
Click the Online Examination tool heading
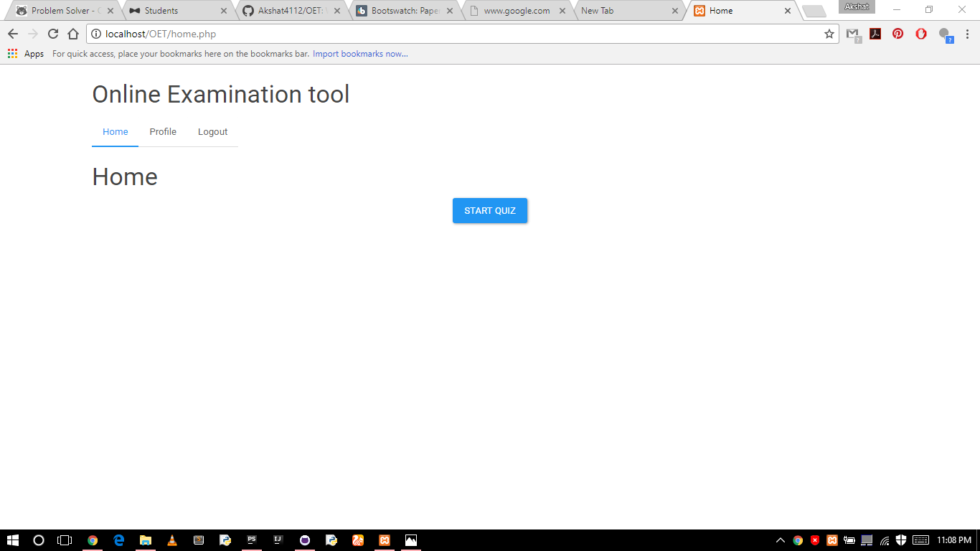tap(221, 95)
